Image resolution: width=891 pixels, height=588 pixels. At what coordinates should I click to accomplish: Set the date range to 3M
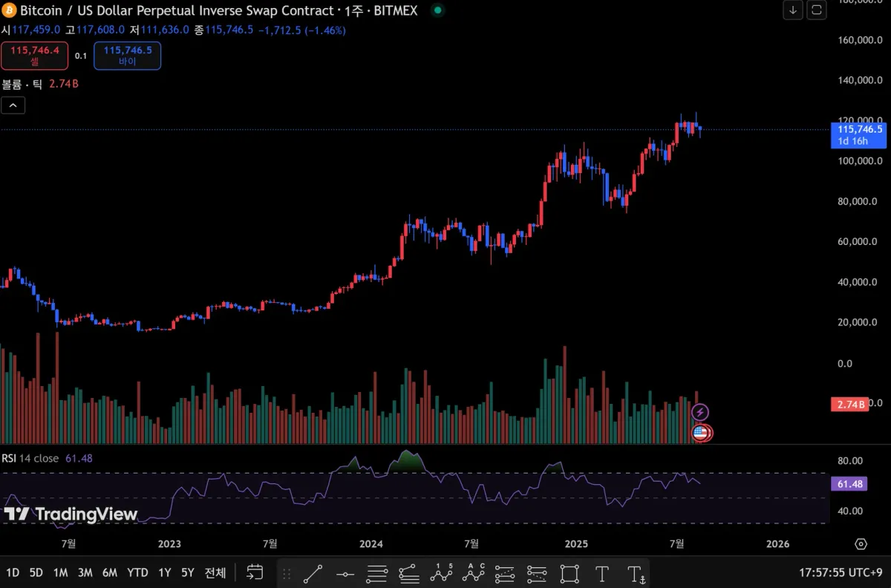pyautogui.click(x=85, y=573)
